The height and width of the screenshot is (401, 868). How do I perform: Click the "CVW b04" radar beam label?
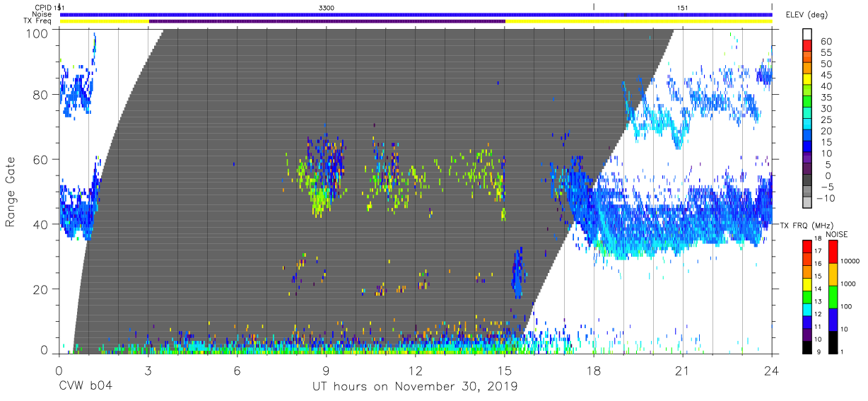point(85,387)
